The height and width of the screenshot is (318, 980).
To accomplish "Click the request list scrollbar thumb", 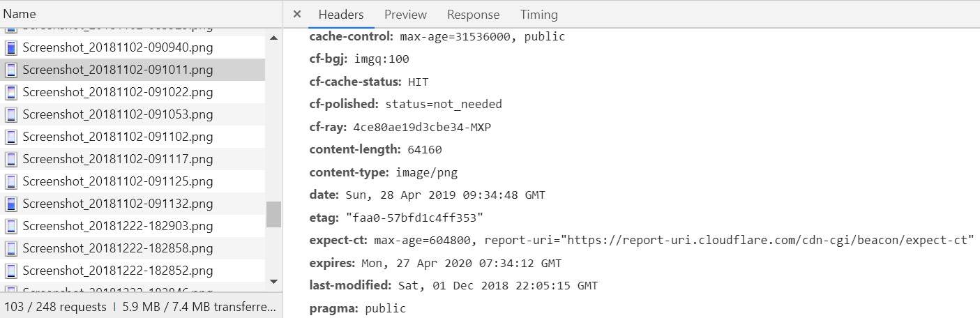I will 273,215.
